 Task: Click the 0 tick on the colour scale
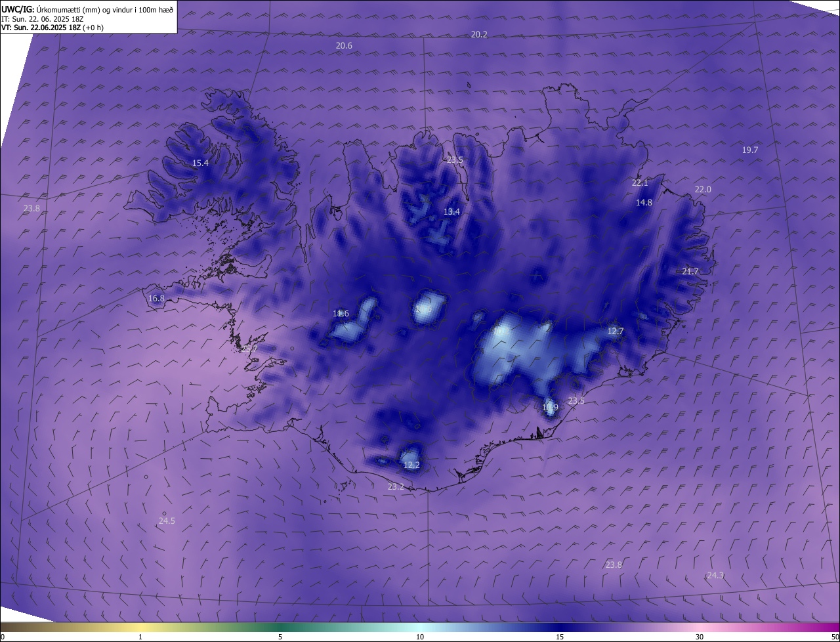3,637
